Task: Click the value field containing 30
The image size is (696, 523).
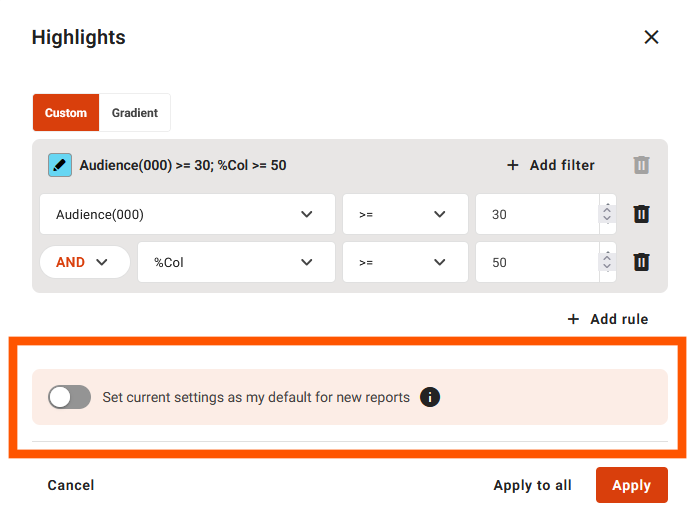Action: click(535, 214)
